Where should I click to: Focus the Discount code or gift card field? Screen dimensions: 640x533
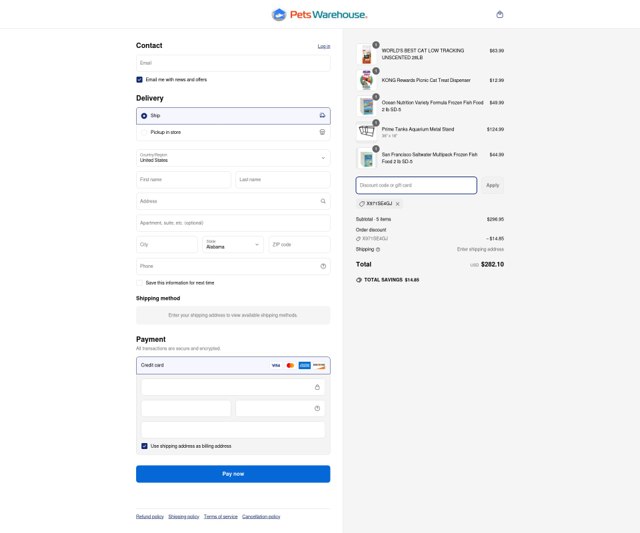[x=416, y=185]
